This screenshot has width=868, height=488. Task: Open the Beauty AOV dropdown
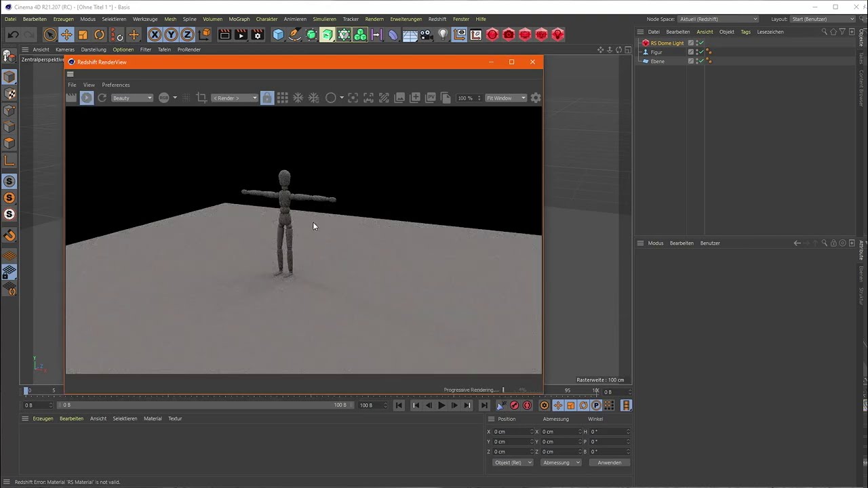click(x=132, y=98)
